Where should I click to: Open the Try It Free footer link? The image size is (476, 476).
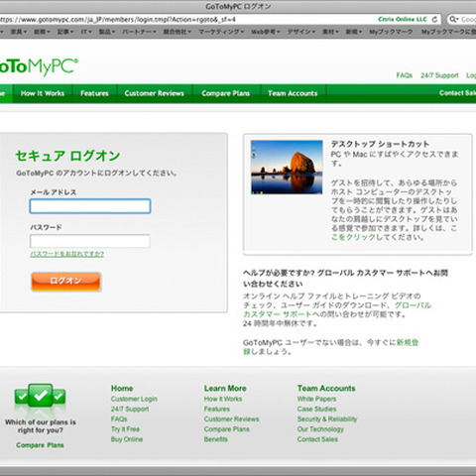tap(125, 429)
